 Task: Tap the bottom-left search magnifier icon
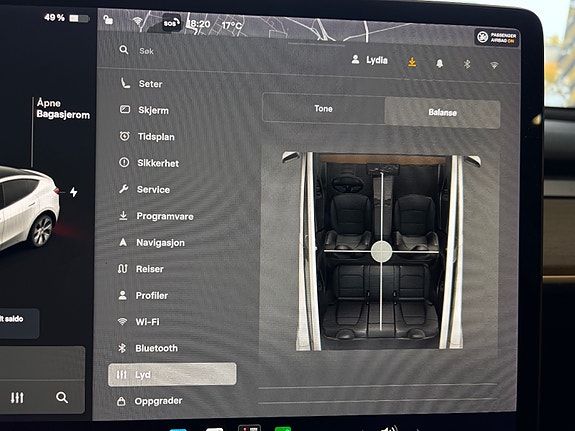[x=62, y=397]
